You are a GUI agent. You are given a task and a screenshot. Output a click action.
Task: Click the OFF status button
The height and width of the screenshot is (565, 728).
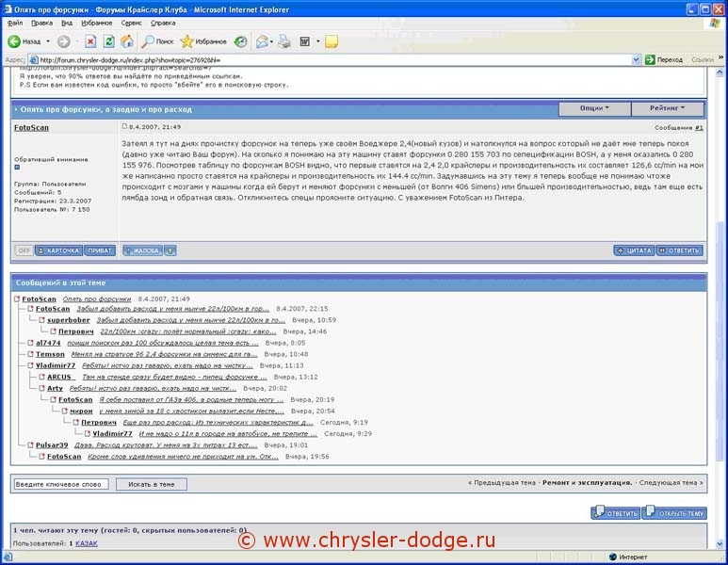pos(24,250)
